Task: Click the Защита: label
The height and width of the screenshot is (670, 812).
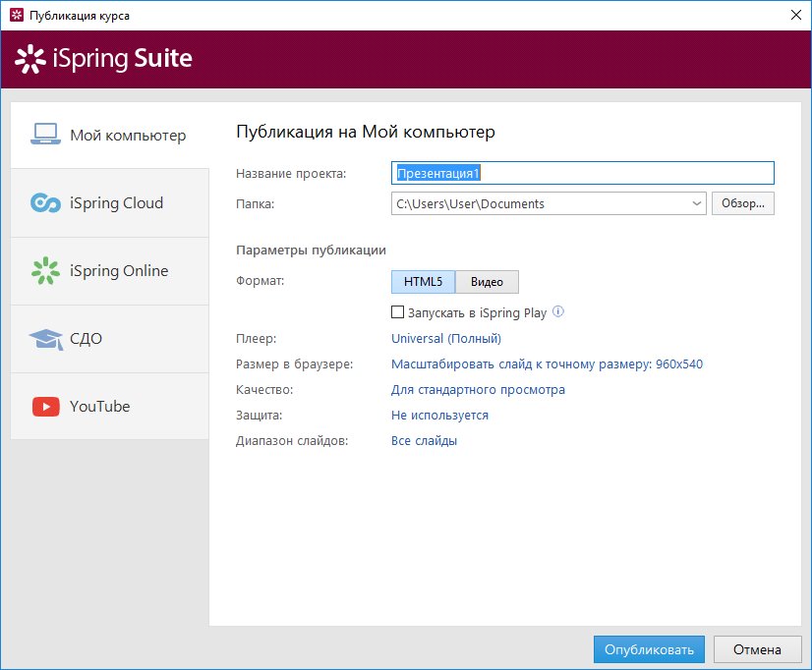Action: click(x=260, y=416)
